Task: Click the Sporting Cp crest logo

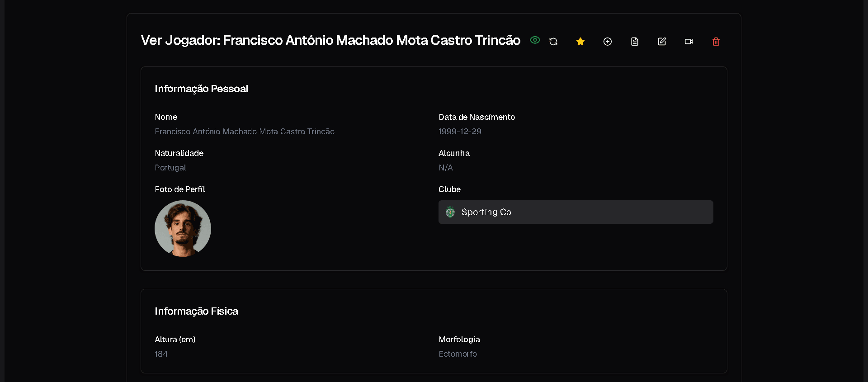Action: 450,212
